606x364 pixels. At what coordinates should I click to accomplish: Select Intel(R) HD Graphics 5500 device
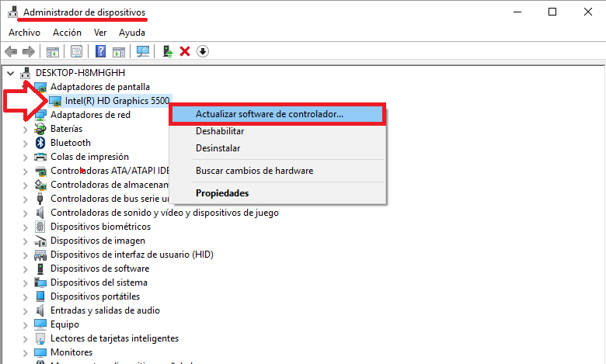(x=117, y=101)
